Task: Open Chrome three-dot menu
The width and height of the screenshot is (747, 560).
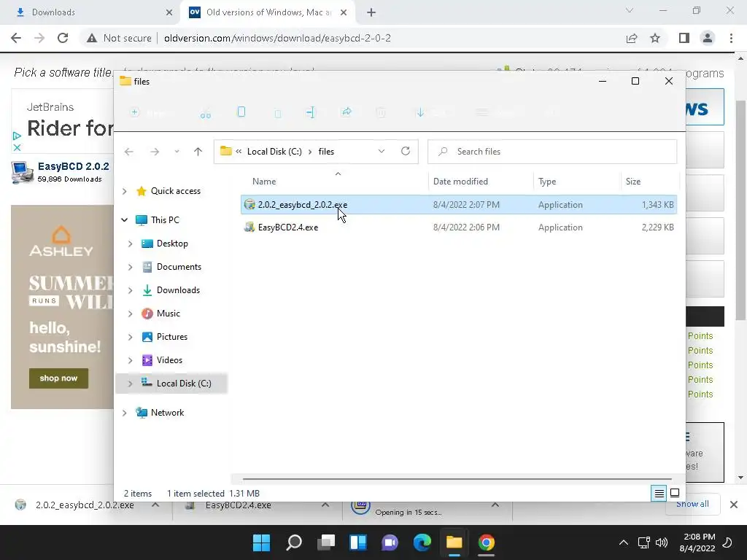Action: (731, 38)
